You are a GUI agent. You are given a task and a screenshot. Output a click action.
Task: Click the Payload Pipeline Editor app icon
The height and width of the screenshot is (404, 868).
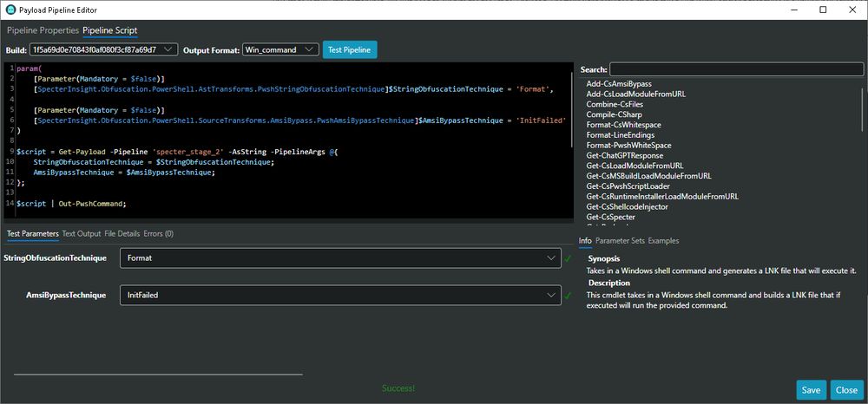(x=10, y=10)
